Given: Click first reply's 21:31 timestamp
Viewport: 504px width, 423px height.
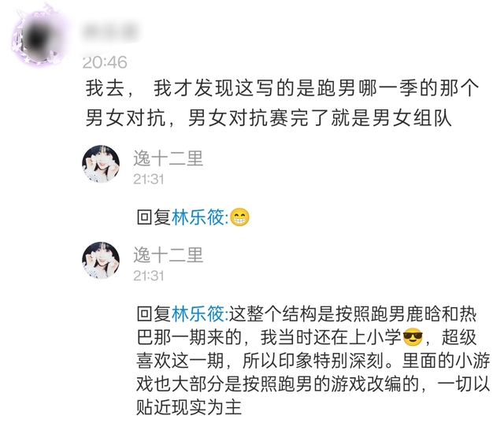Looking at the screenshot, I should point(149,180).
